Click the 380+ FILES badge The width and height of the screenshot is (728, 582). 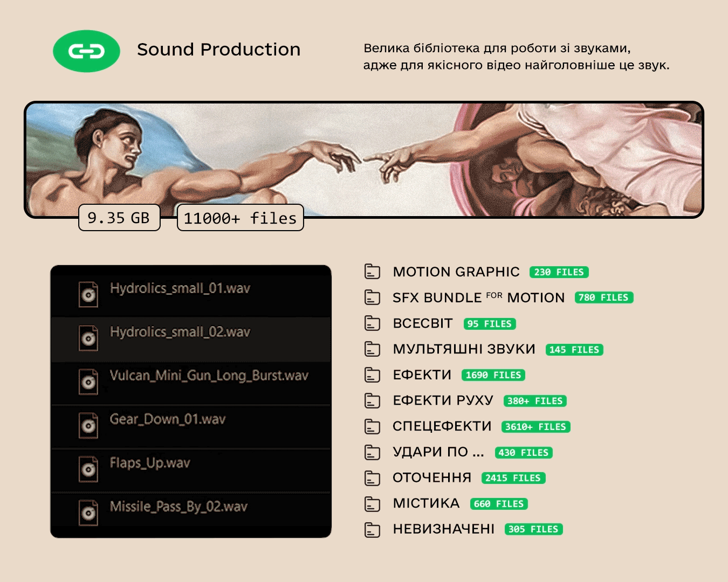535,401
